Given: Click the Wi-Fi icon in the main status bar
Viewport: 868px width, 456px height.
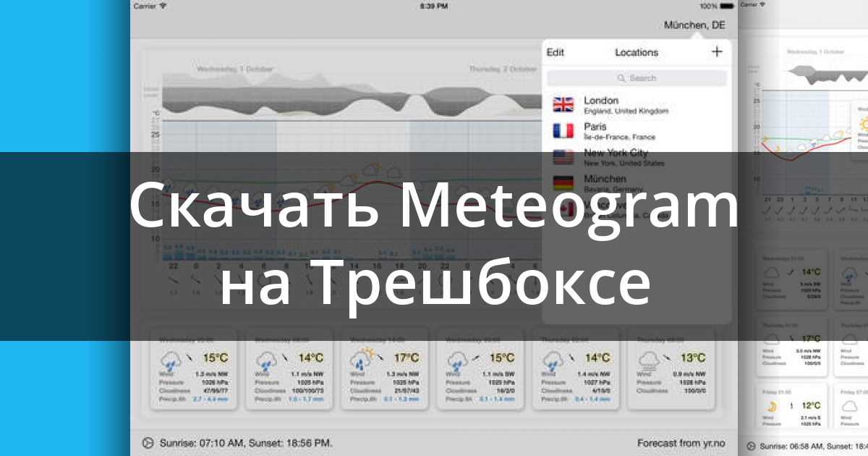Looking at the screenshot, I should pos(163,5).
